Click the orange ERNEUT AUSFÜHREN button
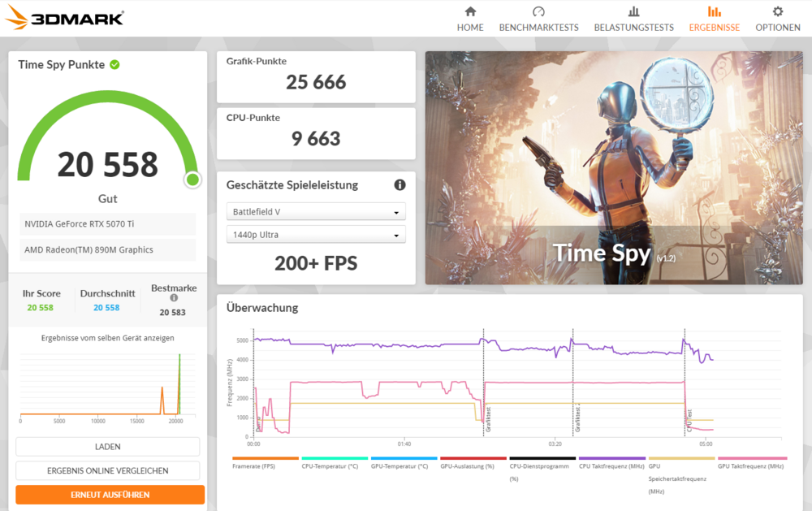 (x=110, y=494)
